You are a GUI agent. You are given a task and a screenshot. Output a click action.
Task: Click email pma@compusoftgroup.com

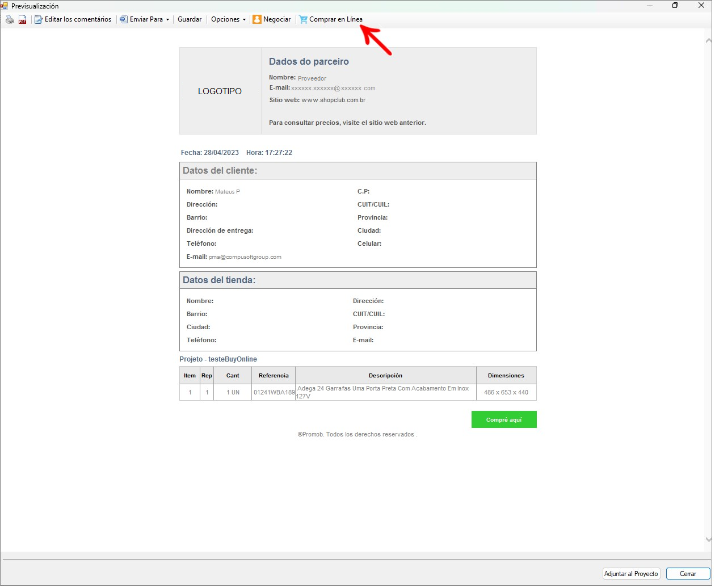tap(245, 257)
